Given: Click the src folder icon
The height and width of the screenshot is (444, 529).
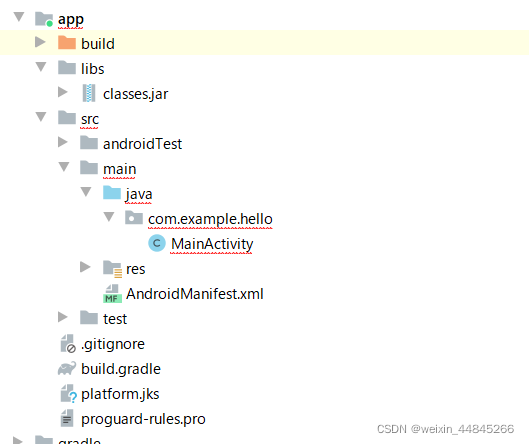Looking at the screenshot, I should 67,118.
